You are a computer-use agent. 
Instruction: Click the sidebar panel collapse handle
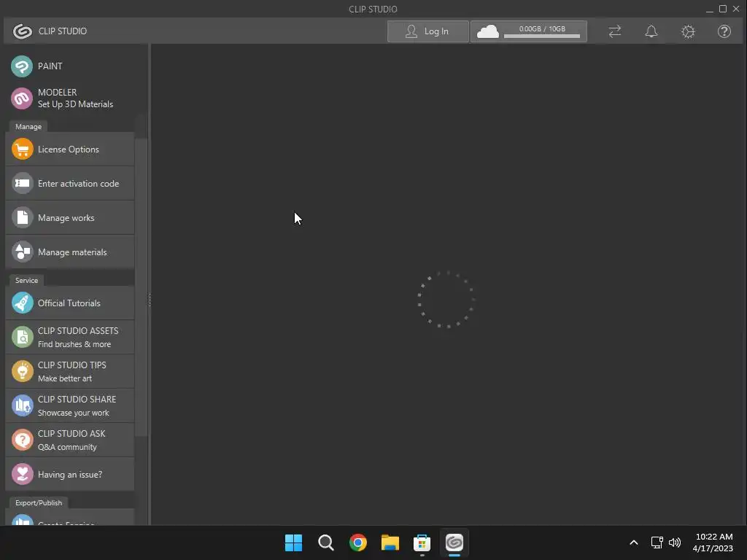(x=150, y=300)
